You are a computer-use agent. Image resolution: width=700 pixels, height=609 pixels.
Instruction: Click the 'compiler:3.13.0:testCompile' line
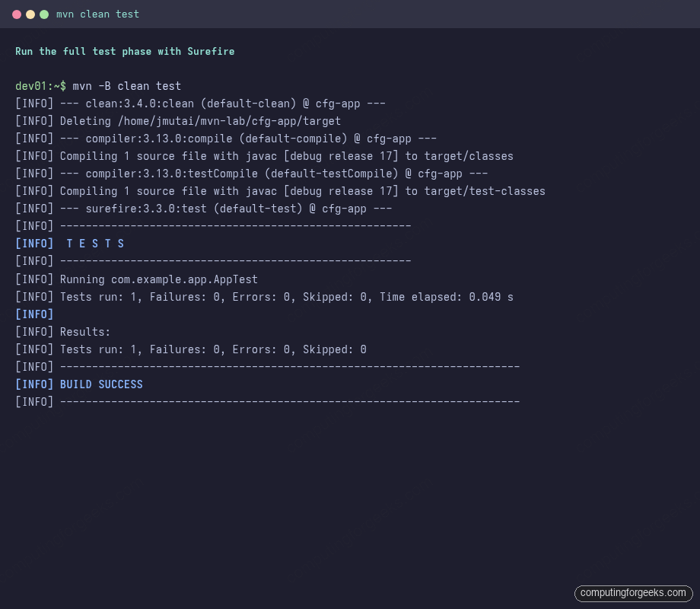coord(251,174)
